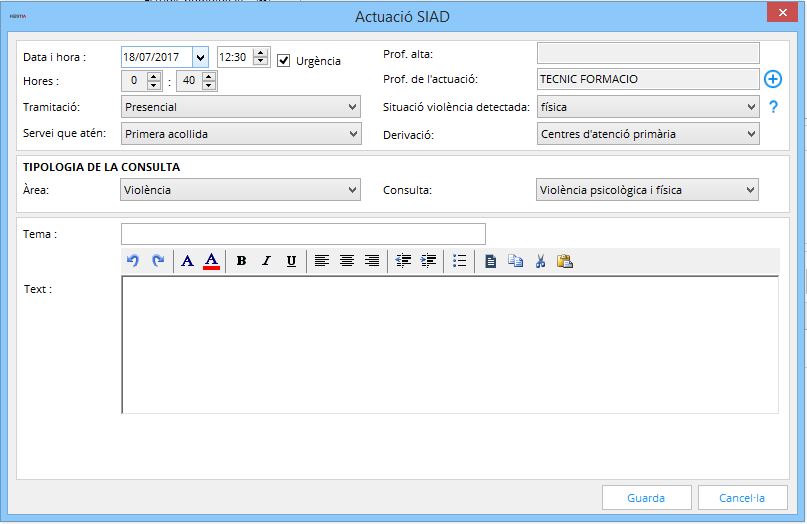This screenshot has width=807, height=524.
Task: Toggle underline formatting in editor toolbar
Action: coord(291,261)
